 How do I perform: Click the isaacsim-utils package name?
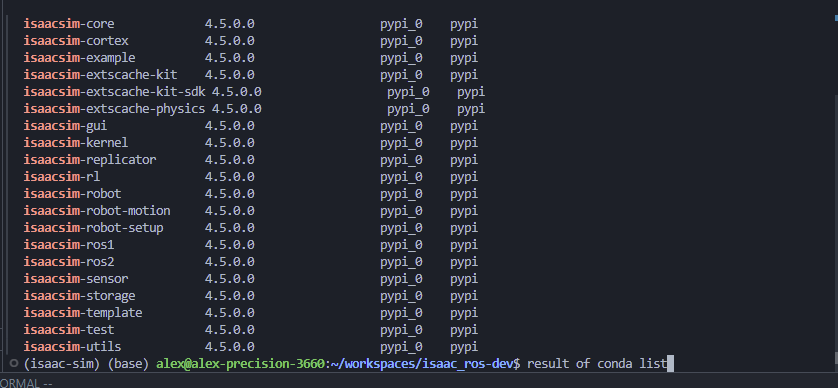click(72, 347)
